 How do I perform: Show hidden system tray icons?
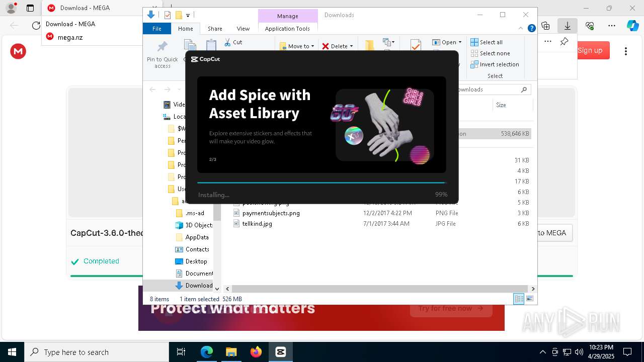tap(542, 352)
